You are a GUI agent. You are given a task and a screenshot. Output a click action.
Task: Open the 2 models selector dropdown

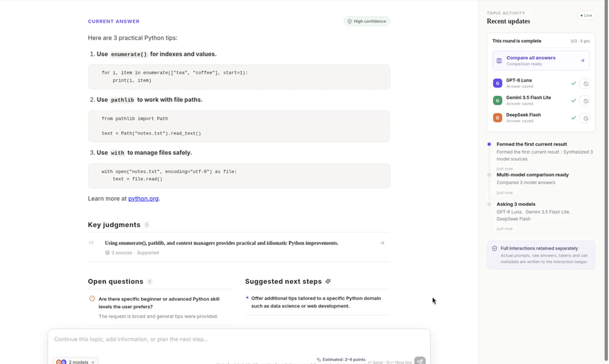(76, 361)
